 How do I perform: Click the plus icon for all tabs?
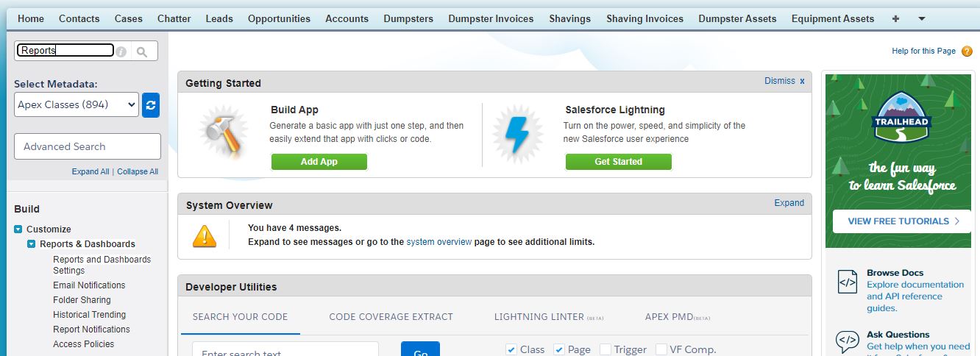point(895,18)
